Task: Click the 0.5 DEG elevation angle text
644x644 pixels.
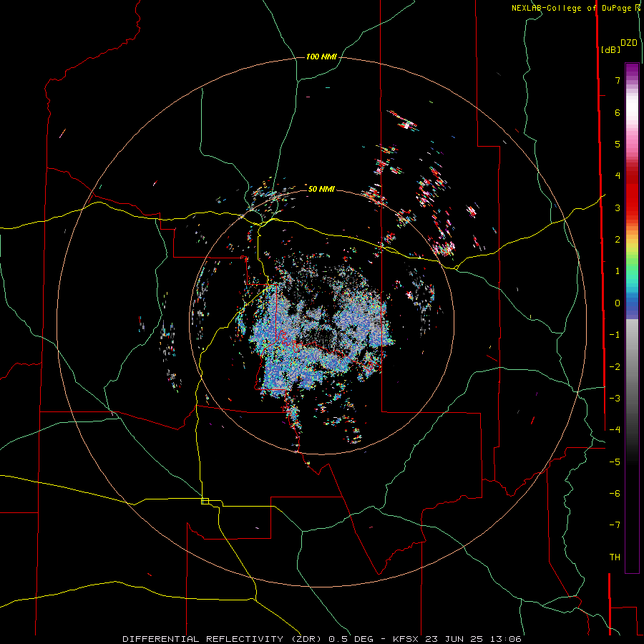Action: pyautogui.click(x=351, y=639)
